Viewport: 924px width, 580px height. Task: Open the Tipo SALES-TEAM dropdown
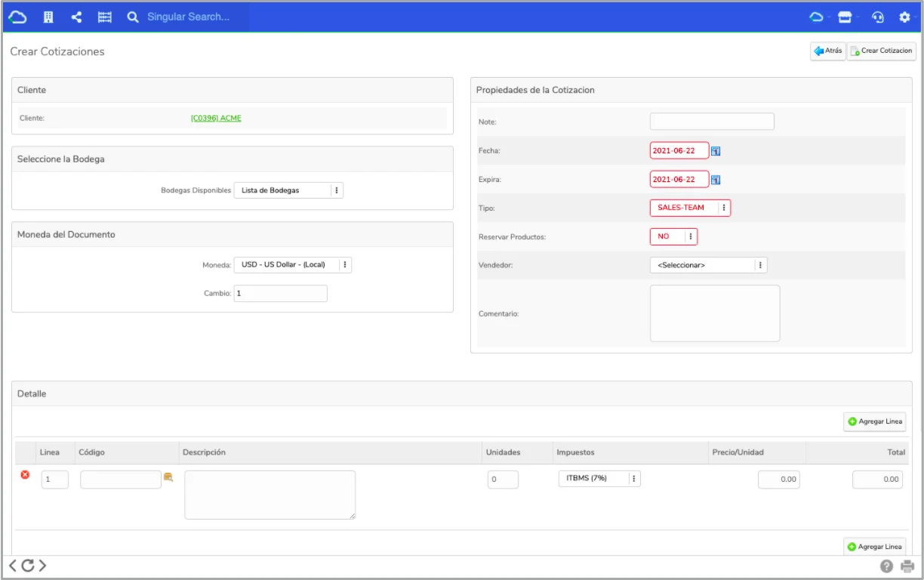point(690,208)
